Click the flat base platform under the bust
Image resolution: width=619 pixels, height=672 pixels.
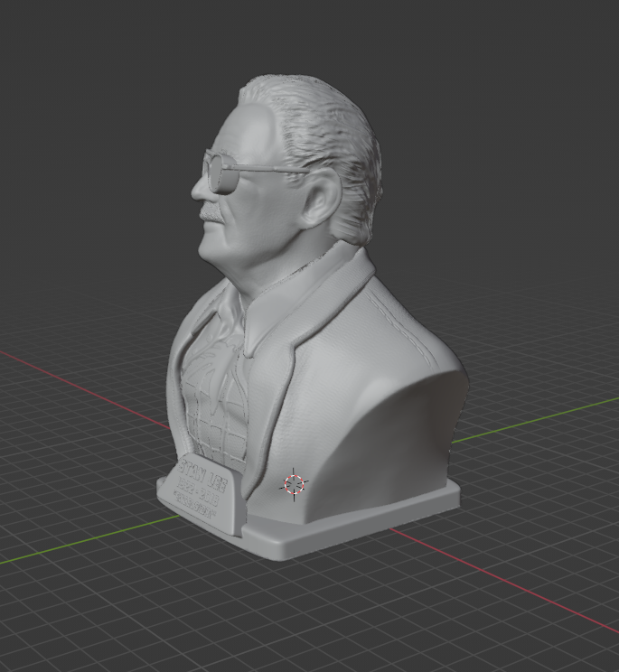click(361, 524)
